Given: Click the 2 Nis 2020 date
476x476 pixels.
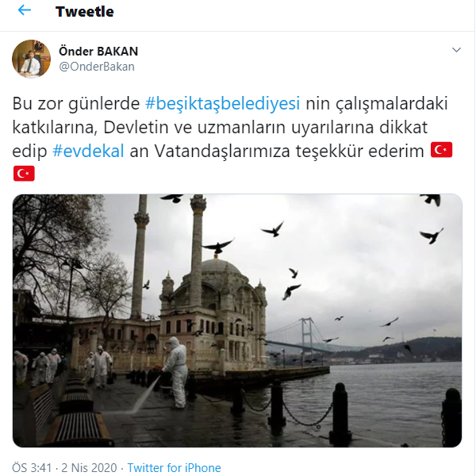Looking at the screenshot, I should 89,468.
